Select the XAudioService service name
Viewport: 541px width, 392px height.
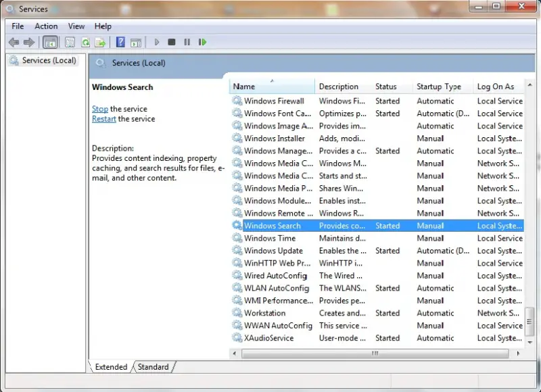click(268, 338)
